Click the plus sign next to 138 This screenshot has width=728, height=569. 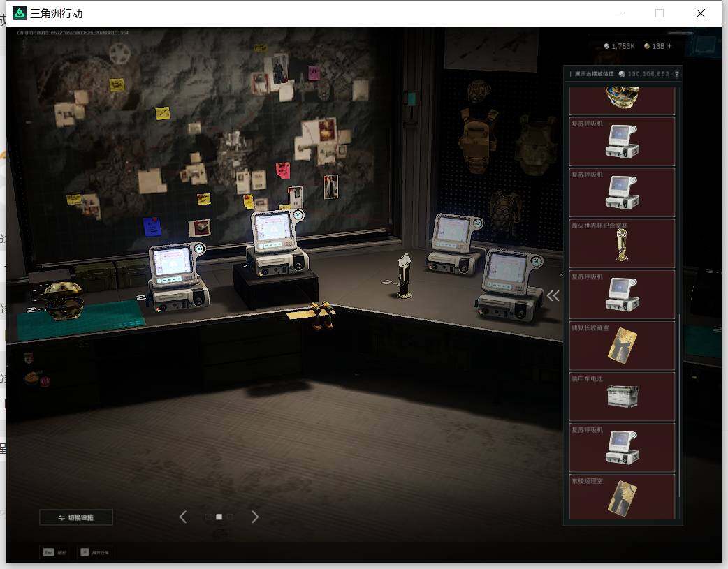coord(669,46)
